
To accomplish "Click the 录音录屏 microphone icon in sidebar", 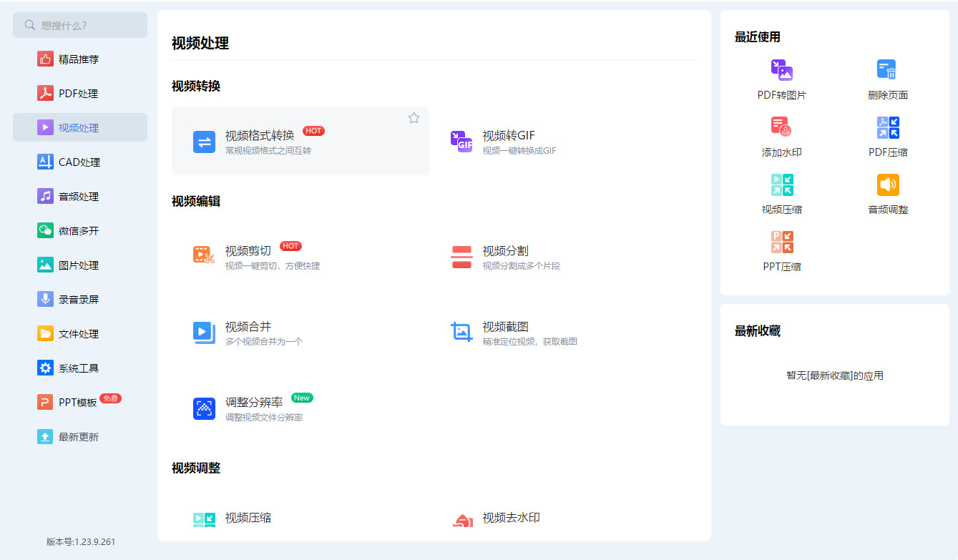I will [x=46, y=299].
